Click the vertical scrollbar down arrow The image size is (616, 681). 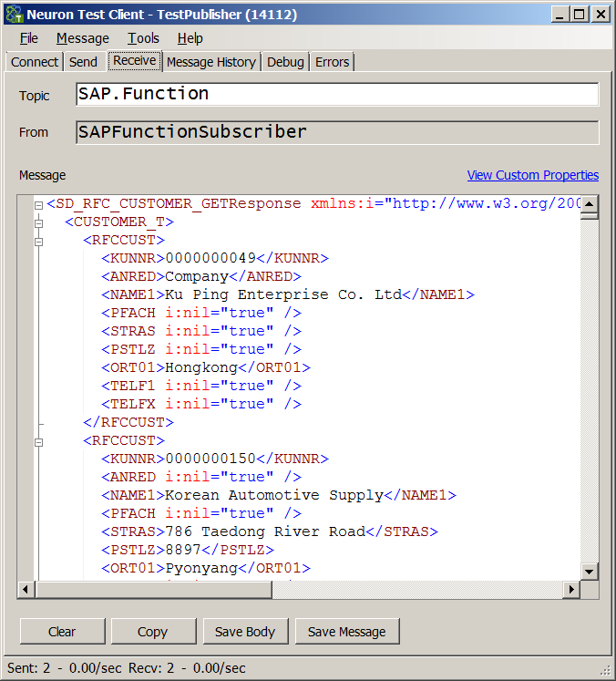click(589, 572)
